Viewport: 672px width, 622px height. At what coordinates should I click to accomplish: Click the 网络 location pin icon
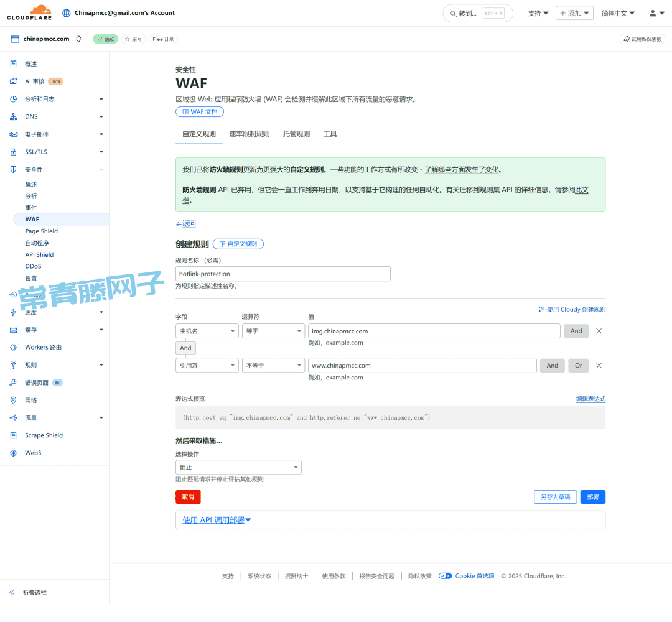[13, 401]
